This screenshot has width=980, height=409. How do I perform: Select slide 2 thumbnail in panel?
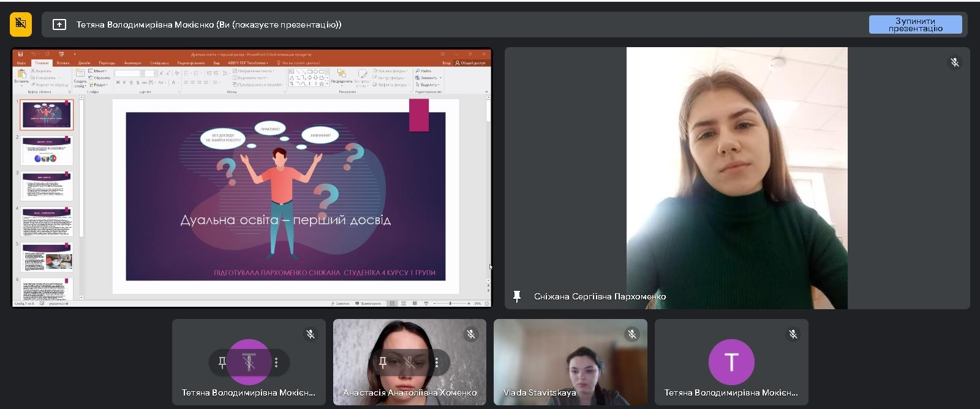coord(47,151)
